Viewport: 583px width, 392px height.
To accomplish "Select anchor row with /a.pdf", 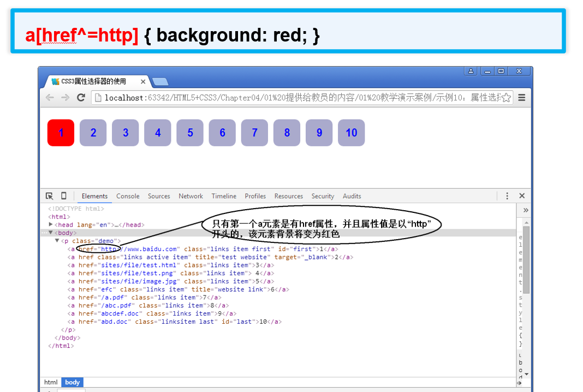I will 144,297.
